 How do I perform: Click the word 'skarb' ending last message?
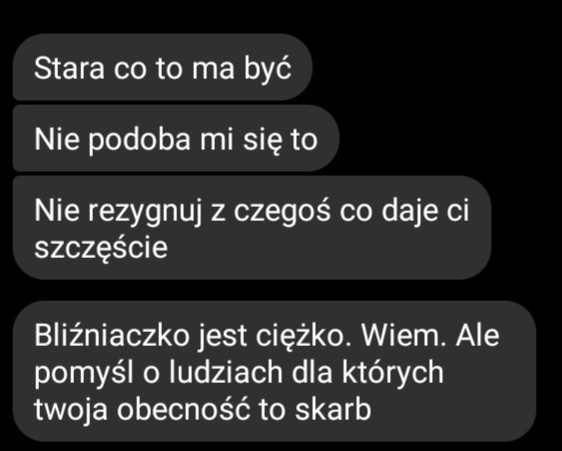333,409
